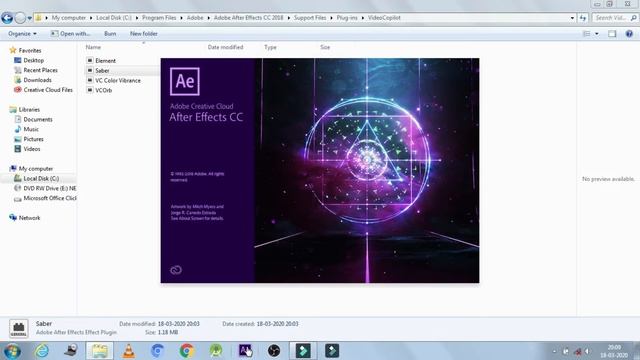The height and width of the screenshot is (360, 640).
Task: Click the taskbar clock and date
Action: click(x=614, y=351)
